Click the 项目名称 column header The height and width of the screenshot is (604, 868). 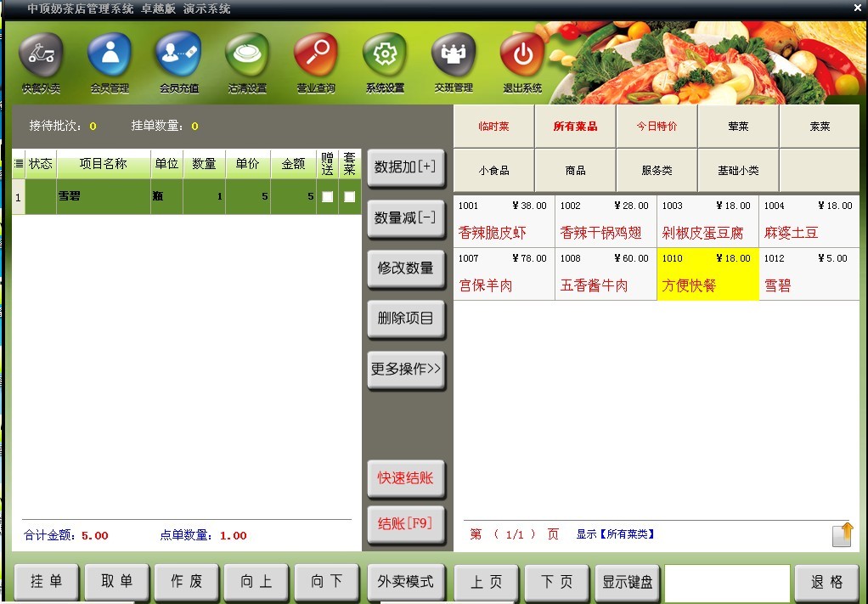[103, 164]
